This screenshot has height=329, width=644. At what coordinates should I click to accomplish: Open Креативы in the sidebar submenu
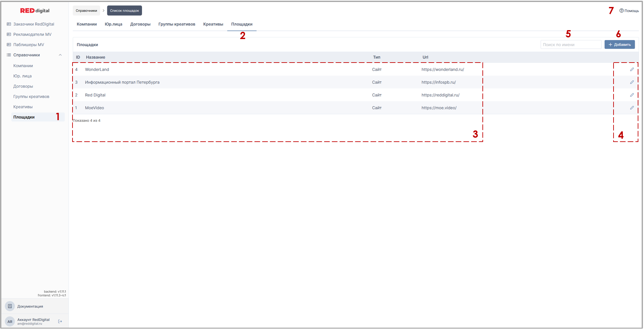click(23, 107)
